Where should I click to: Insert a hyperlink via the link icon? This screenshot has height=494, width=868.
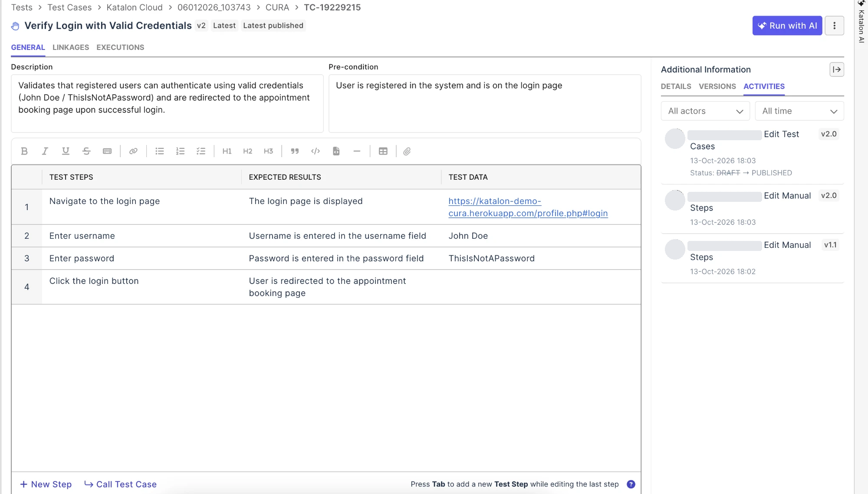pos(133,151)
